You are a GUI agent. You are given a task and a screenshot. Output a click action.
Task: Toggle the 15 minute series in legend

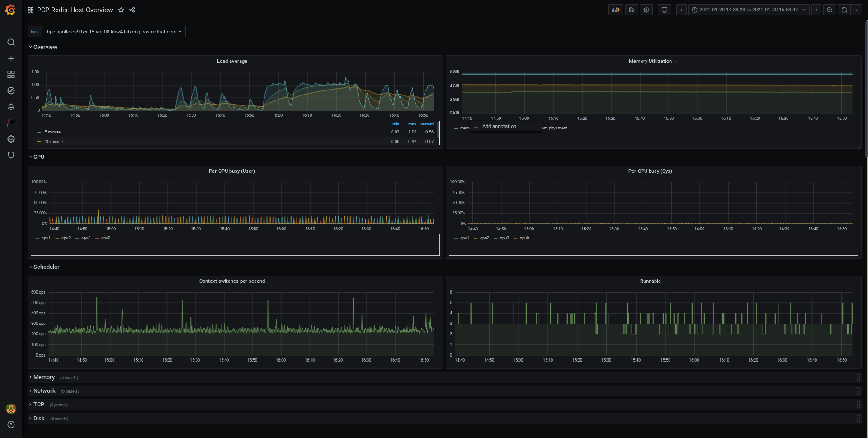point(54,142)
